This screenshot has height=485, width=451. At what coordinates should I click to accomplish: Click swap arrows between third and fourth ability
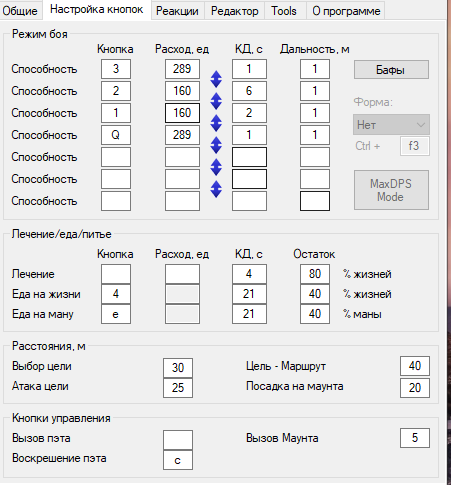point(216,123)
